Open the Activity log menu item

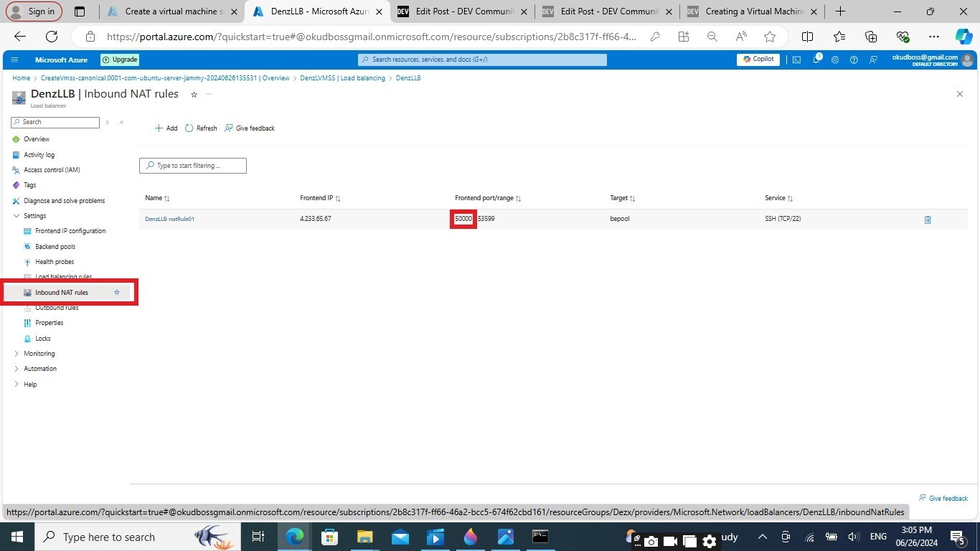point(39,155)
